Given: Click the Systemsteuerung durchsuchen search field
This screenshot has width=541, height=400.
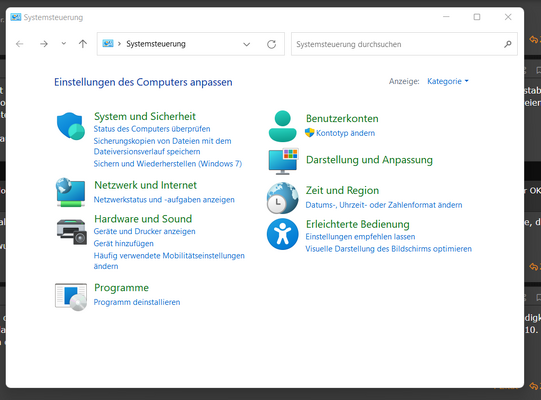Looking at the screenshot, I should coord(404,44).
